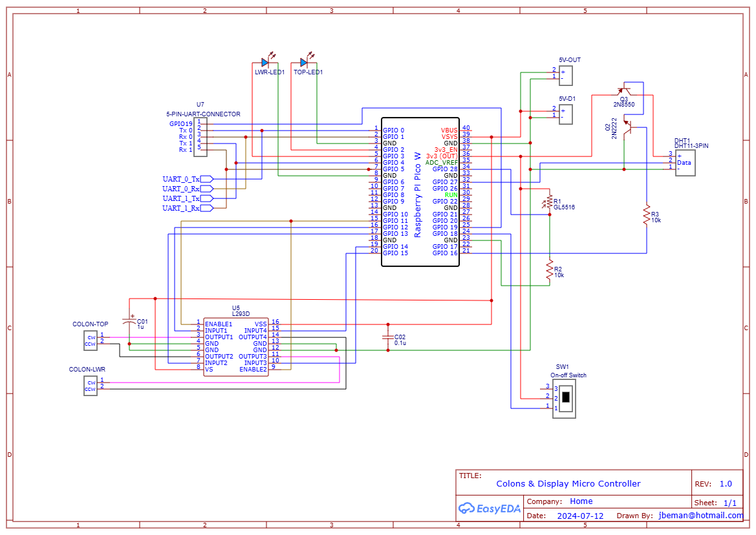The image size is (756, 535).
Task: Click the OUTPUT1 pin label on L293D
Action: 219,337
